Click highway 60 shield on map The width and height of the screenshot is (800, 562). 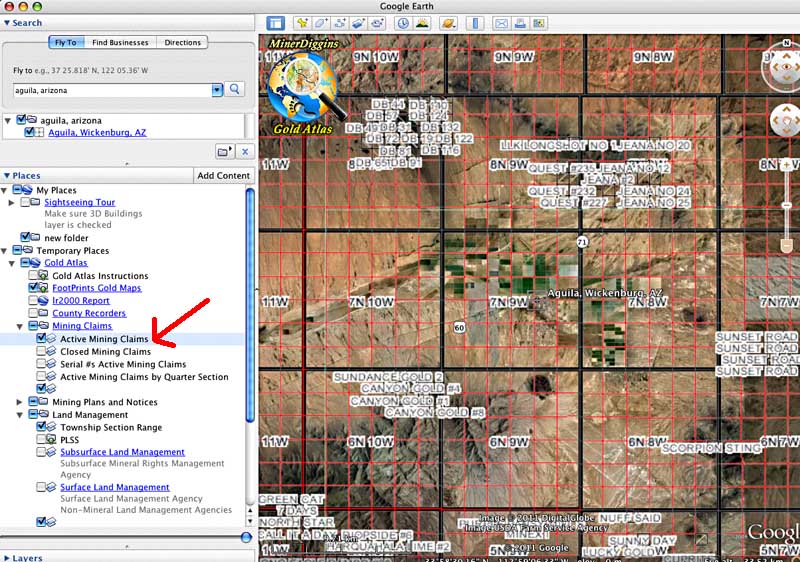pyautogui.click(x=459, y=327)
